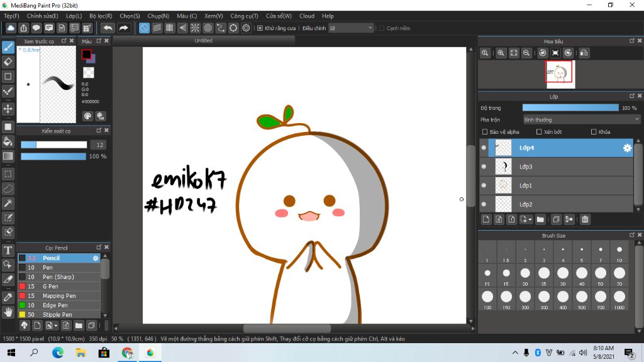Screen dimensions: 644x362
Task: Enable the cross snap guide
Action: click(170, 28)
